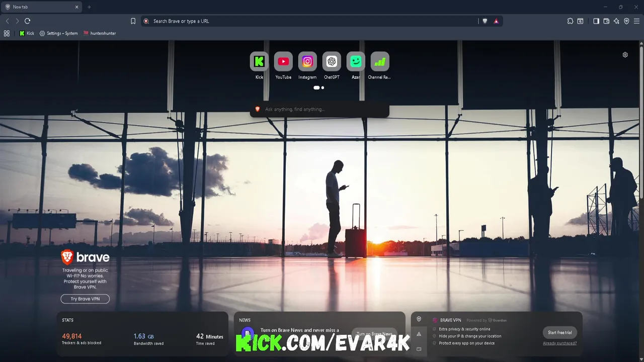Open the main hamburger menu
The width and height of the screenshot is (644, 362).
[x=636, y=21]
